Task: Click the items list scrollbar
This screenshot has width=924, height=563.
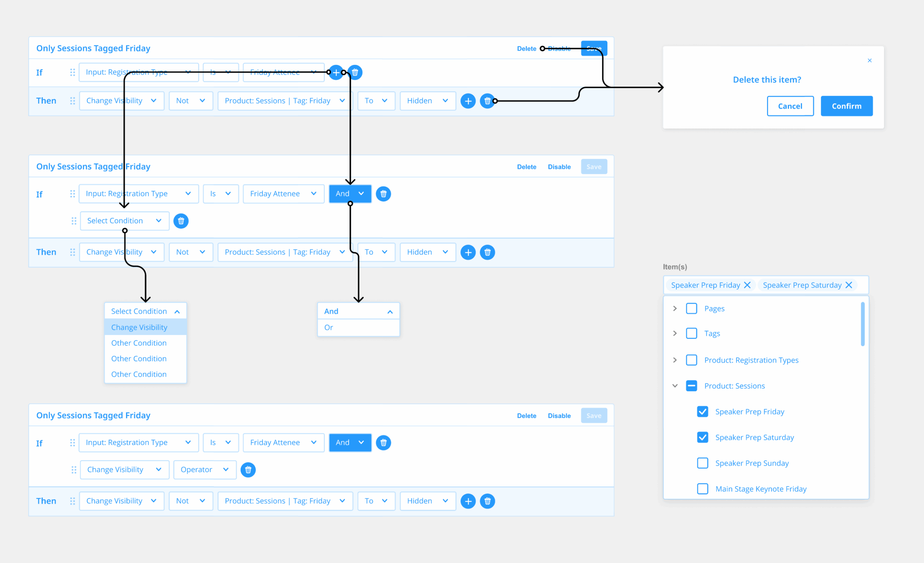Action: [863, 324]
